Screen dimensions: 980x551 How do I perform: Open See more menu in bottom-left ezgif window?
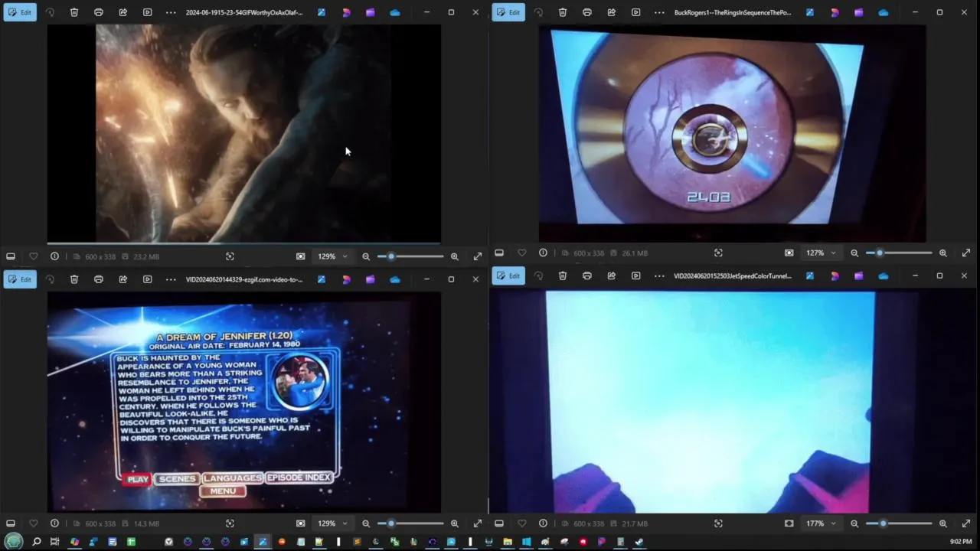coord(171,279)
